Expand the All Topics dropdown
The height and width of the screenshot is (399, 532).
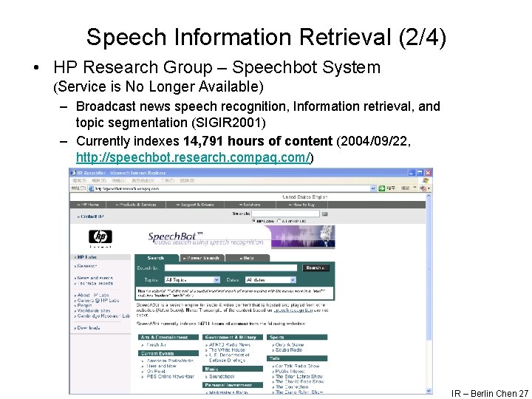click(x=216, y=280)
